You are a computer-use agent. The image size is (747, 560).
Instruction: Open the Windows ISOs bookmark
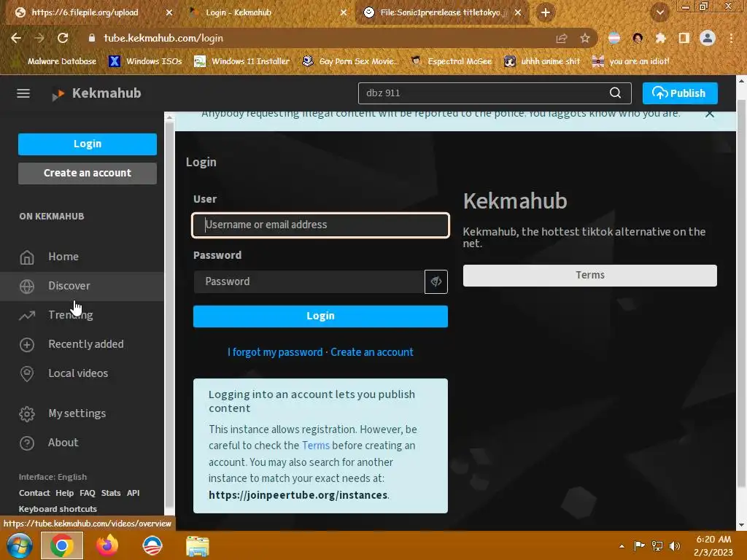[x=145, y=61]
